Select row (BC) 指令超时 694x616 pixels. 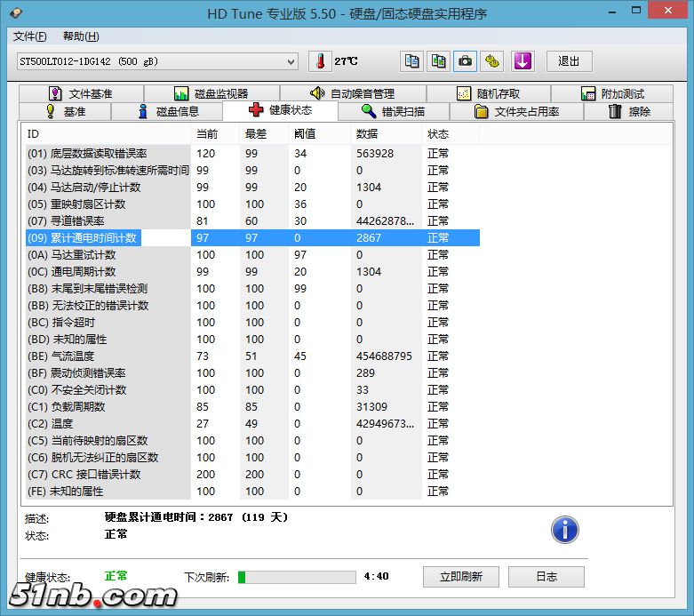point(252,322)
